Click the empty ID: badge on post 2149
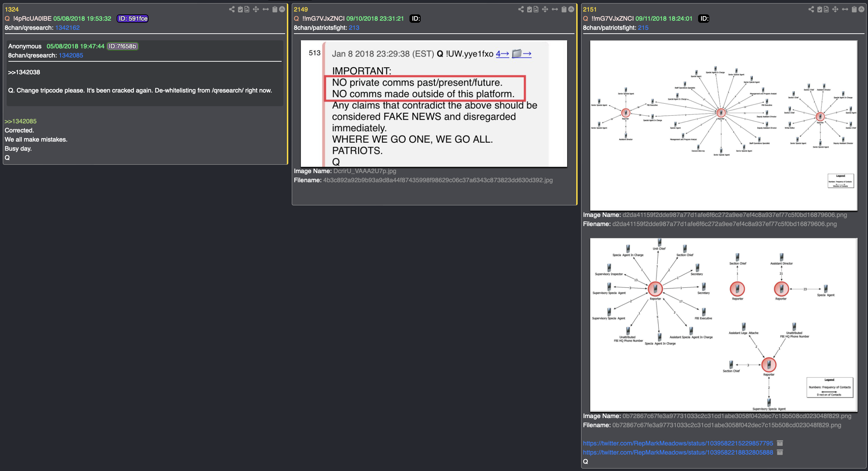868x471 pixels. [x=415, y=19]
